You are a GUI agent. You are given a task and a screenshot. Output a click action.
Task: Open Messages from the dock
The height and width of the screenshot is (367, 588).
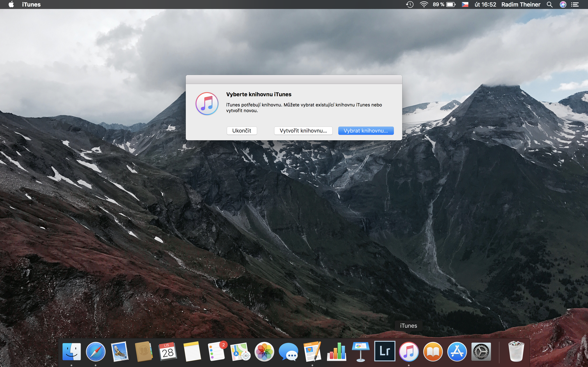point(288,352)
